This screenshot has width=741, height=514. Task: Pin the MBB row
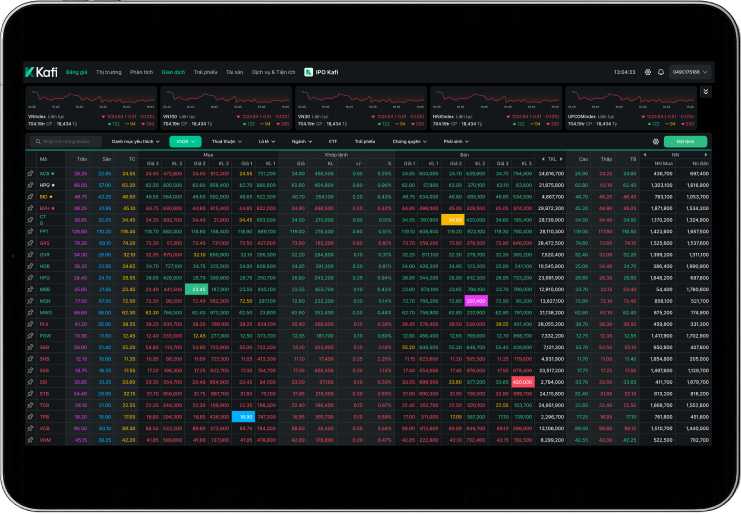[31, 290]
